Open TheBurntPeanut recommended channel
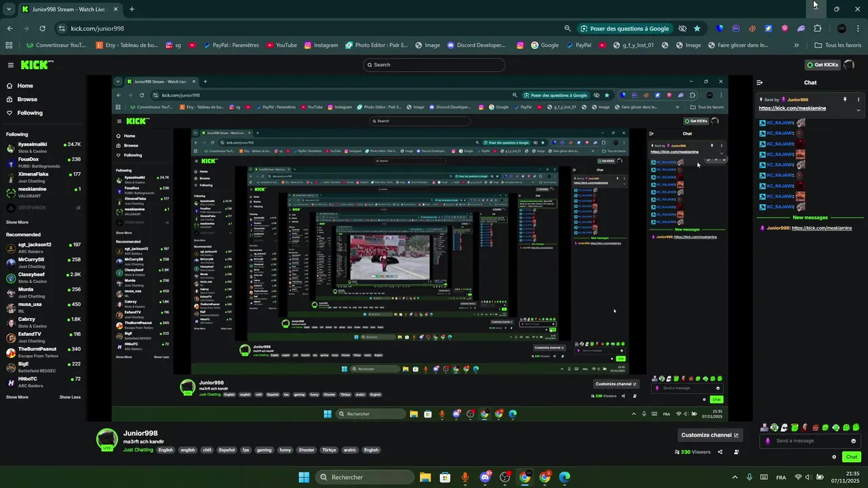The image size is (868, 488). click(43, 352)
